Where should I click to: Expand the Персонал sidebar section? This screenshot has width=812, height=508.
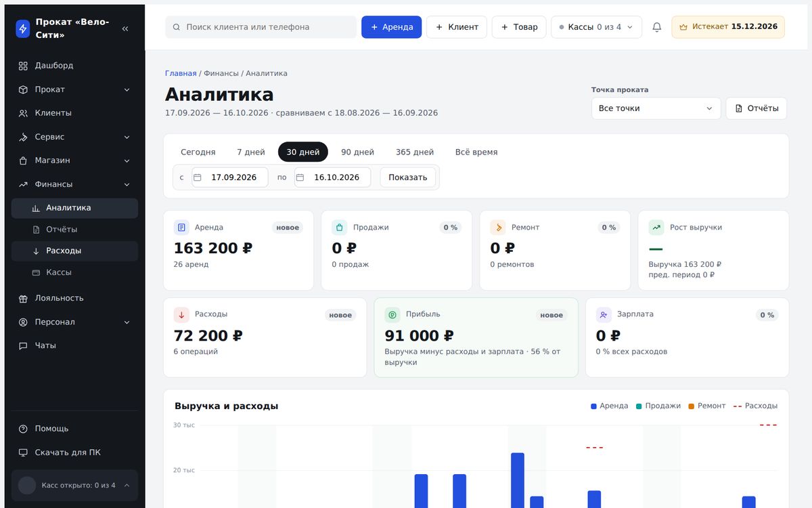(x=74, y=322)
